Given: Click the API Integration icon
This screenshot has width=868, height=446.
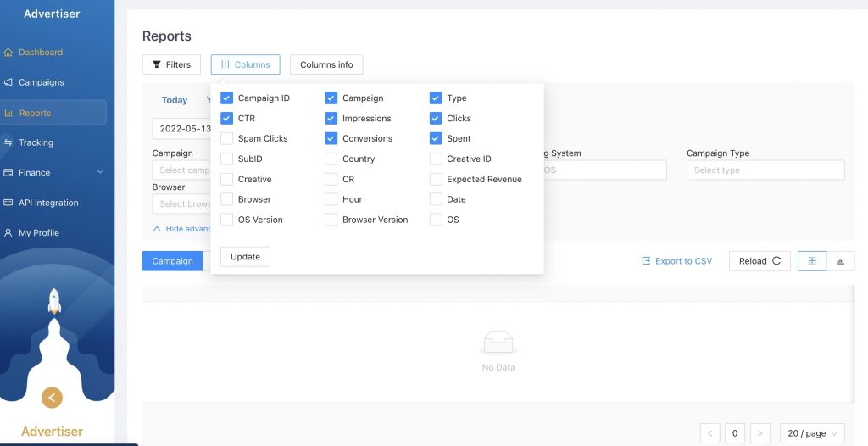Looking at the screenshot, I should pos(9,203).
